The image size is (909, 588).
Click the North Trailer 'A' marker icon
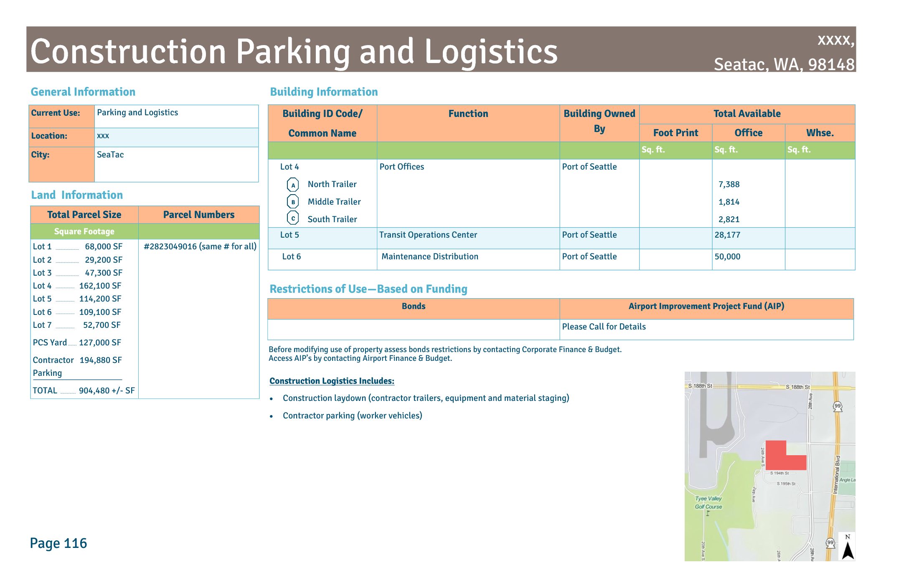click(x=293, y=185)
